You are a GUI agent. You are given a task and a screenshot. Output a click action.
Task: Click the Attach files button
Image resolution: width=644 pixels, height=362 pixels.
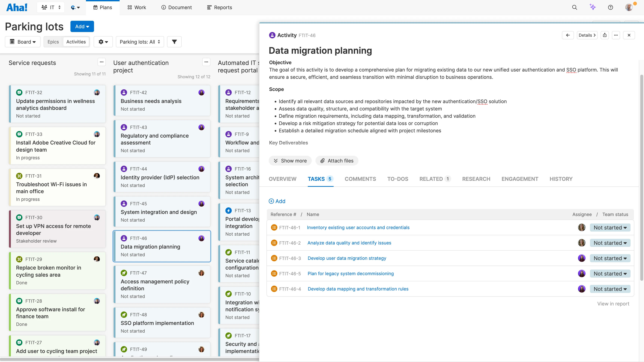[x=337, y=161]
